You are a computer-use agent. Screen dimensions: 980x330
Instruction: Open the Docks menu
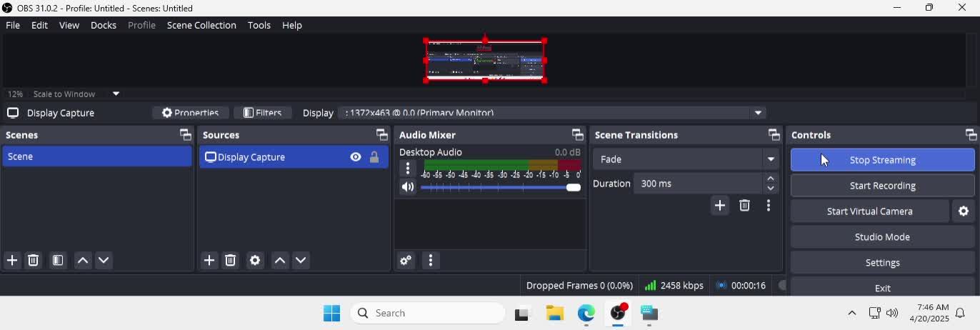click(x=104, y=25)
